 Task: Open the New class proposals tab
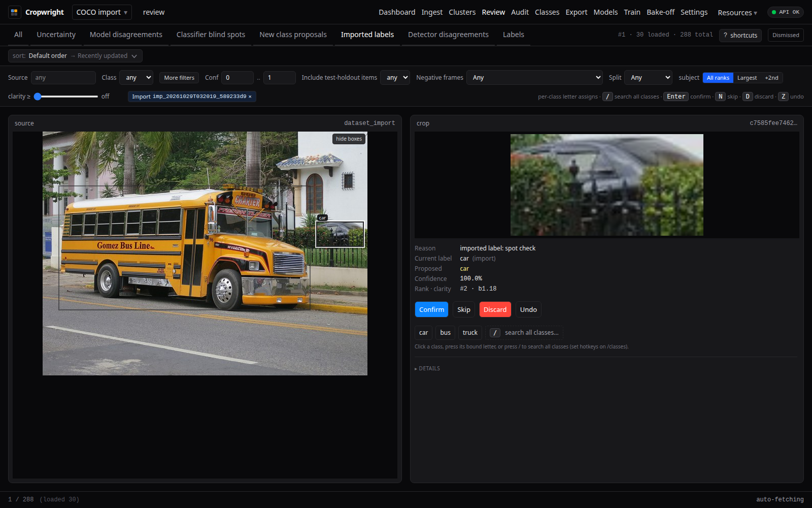tap(293, 35)
